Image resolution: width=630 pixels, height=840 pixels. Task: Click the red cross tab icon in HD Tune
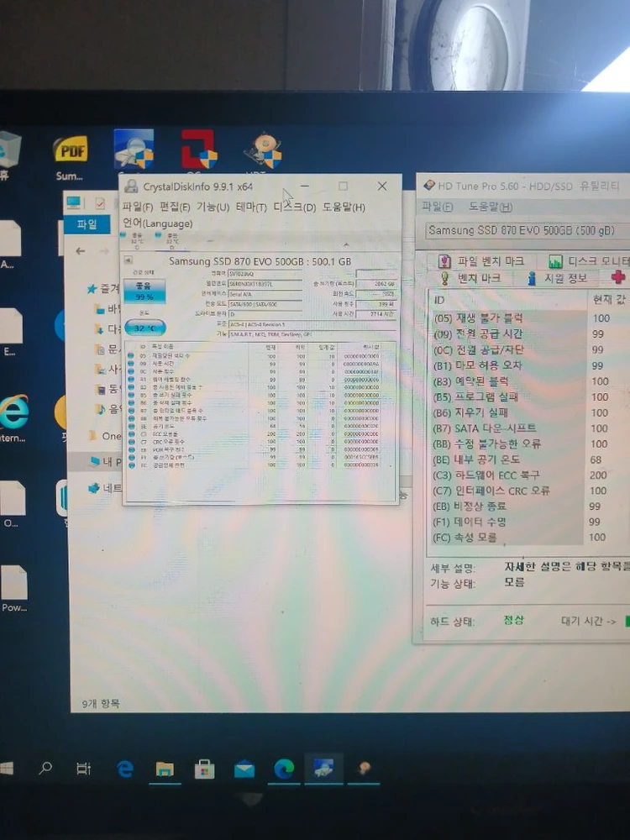618,277
